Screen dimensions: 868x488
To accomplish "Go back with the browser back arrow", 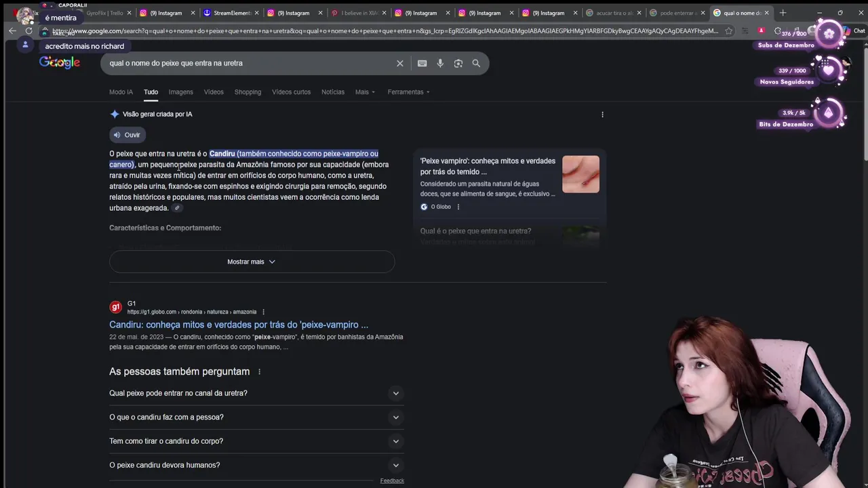I will pos(12,30).
